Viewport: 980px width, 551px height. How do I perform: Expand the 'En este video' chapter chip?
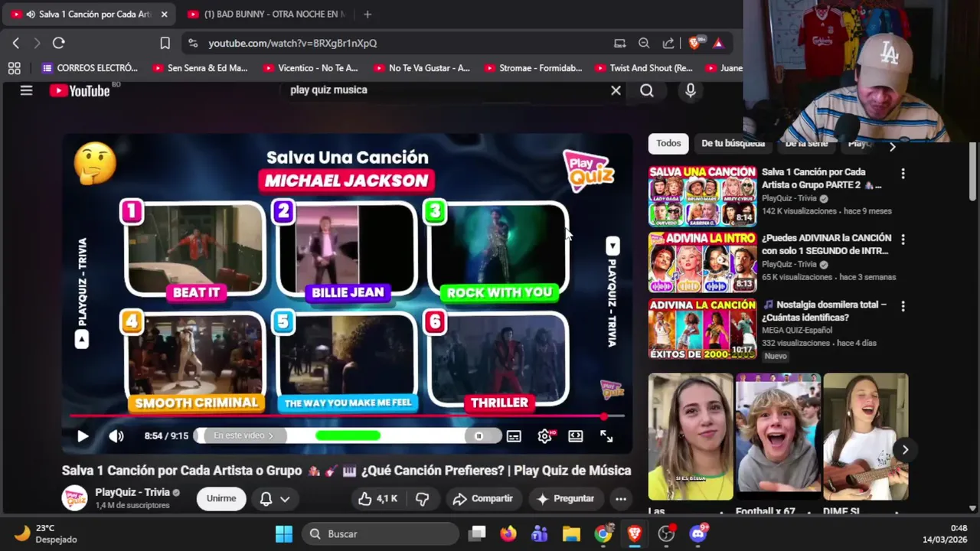[243, 435]
